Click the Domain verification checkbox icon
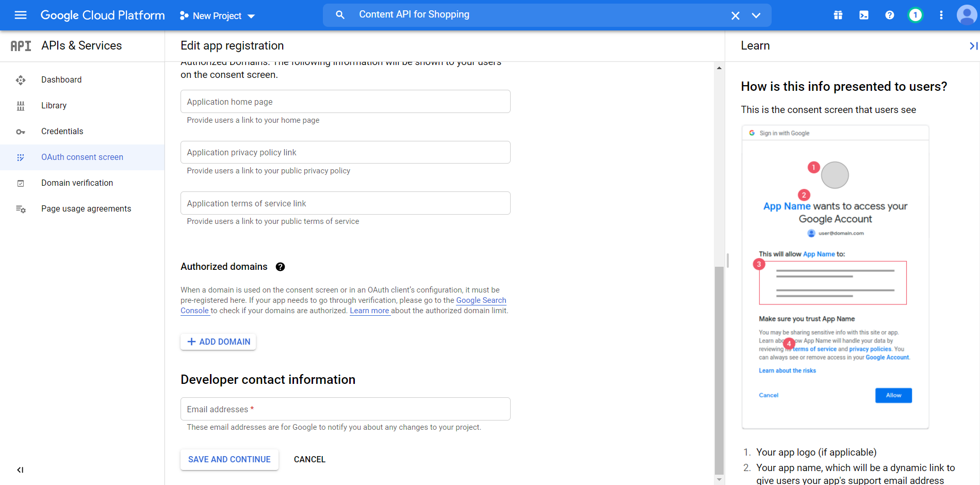Screen dimensions: 980x485 point(21,183)
